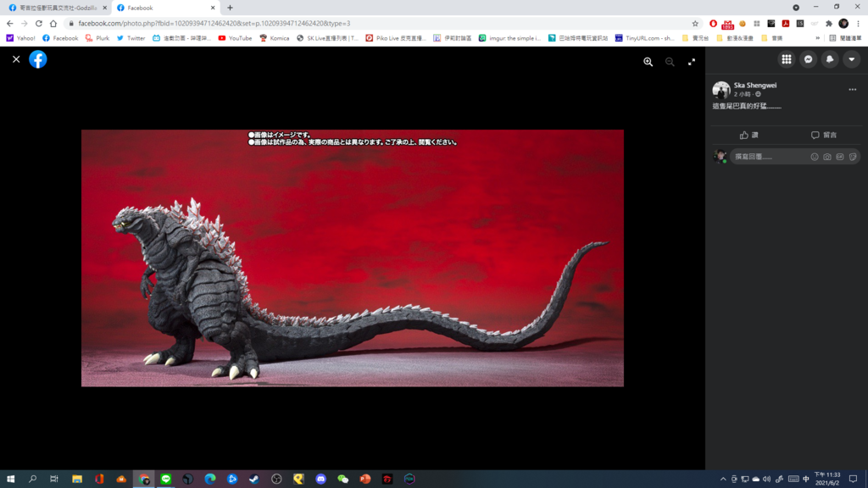Open a new browser tab
The width and height of the screenshot is (868, 488).
pyautogui.click(x=230, y=8)
